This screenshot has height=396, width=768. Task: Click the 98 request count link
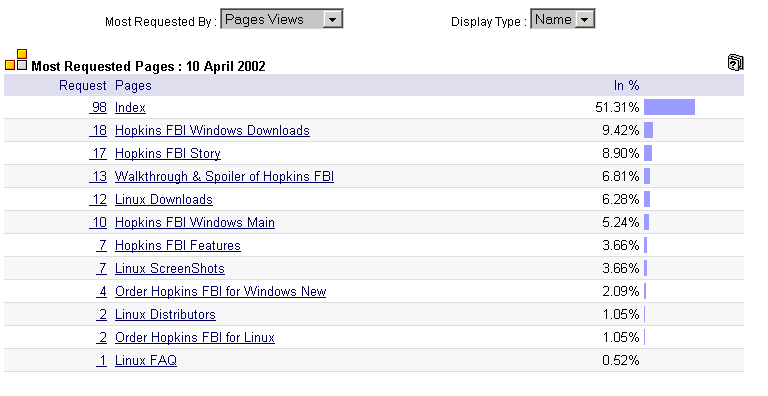[x=98, y=107]
